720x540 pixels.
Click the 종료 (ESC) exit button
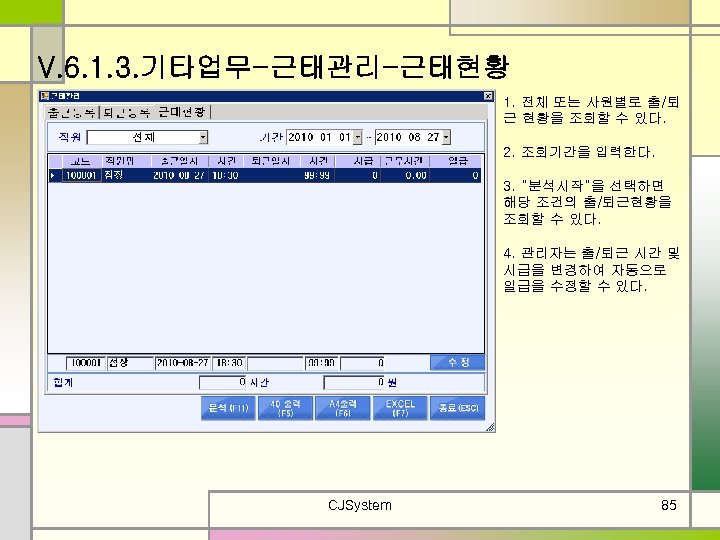458,408
